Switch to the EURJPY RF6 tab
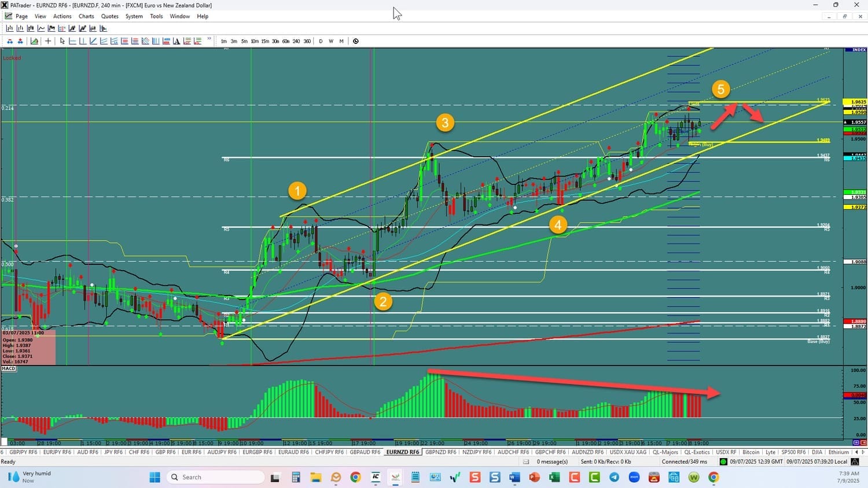The height and width of the screenshot is (488, 868). [x=57, y=452]
